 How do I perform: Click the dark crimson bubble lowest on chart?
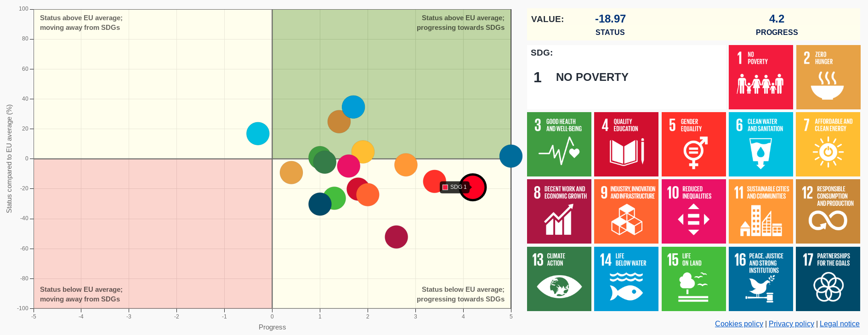[396, 237]
